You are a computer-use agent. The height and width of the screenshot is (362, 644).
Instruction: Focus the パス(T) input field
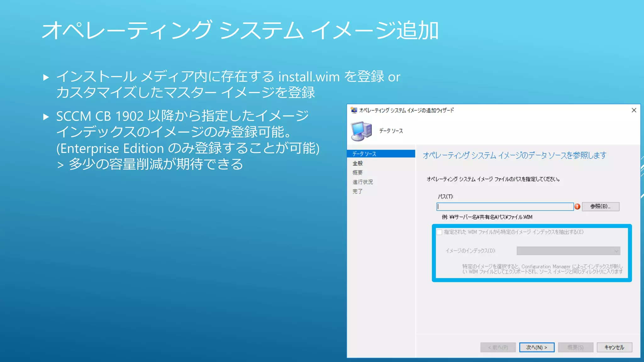(x=505, y=206)
